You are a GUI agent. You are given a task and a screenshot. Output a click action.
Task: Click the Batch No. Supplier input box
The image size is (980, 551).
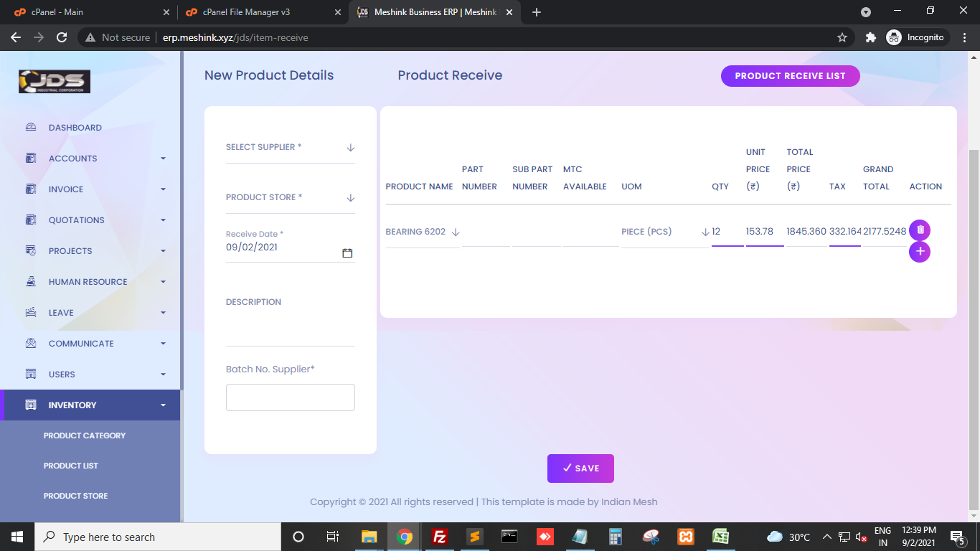(x=291, y=397)
